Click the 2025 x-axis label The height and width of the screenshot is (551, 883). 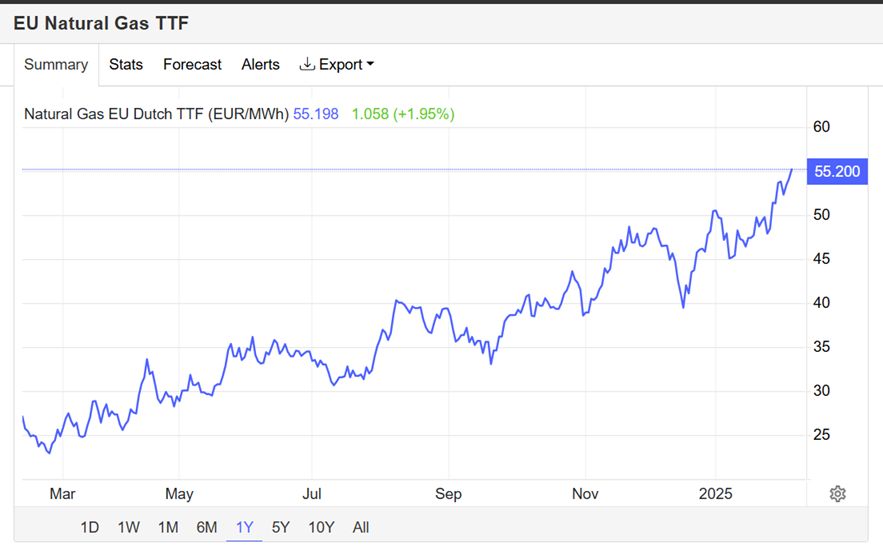[x=715, y=494]
